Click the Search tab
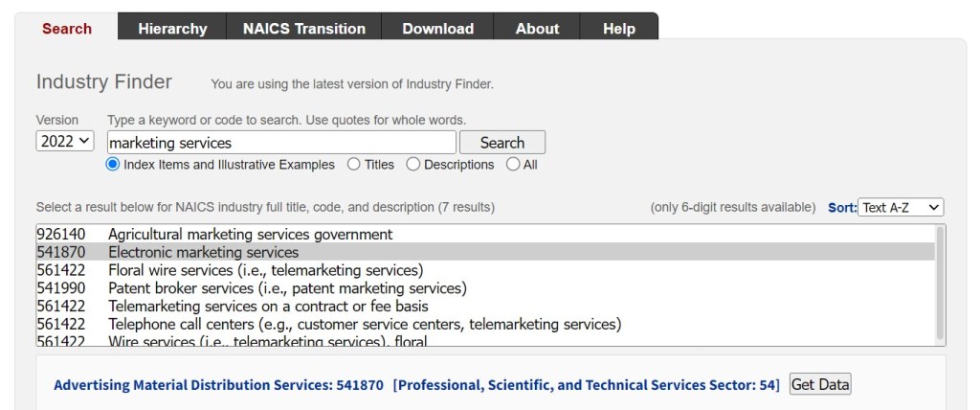 click(67, 28)
